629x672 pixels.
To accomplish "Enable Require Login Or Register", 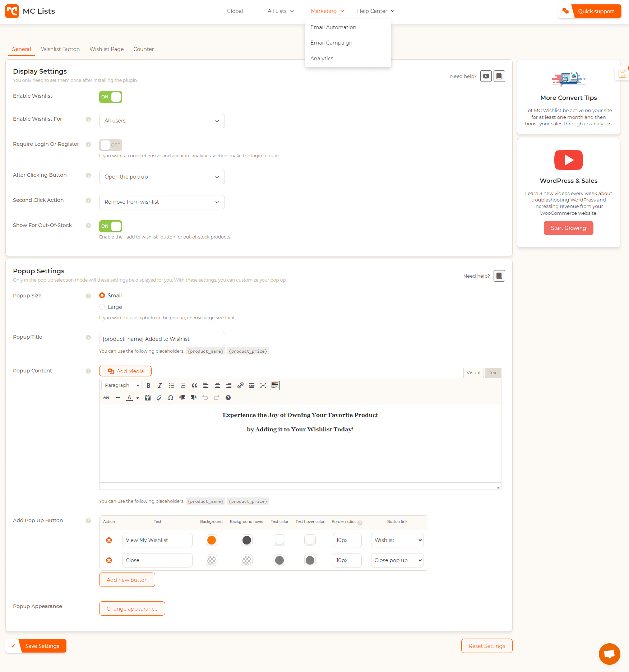I will pyautogui.click(x=110, y=145).
